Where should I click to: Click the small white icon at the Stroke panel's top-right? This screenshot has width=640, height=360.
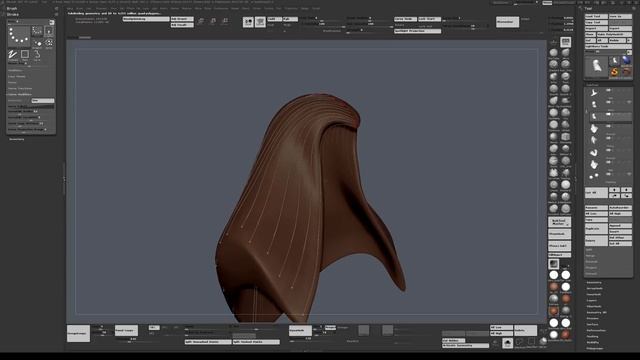click(x=52, y=22)
